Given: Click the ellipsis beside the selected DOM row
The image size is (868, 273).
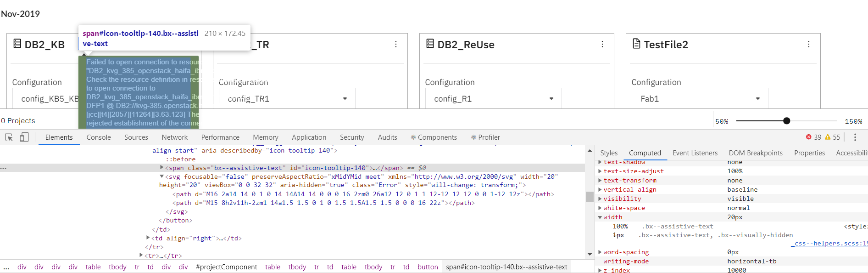Looking at the screenshot, I should click(4, 168).
